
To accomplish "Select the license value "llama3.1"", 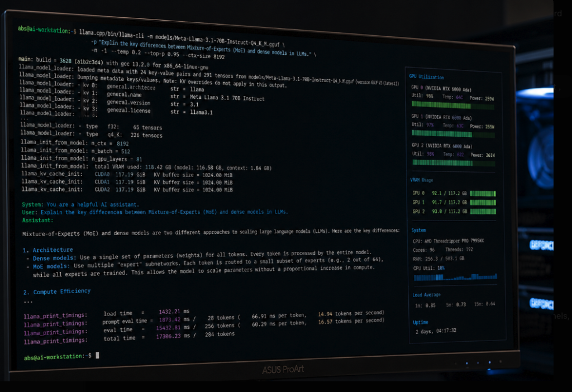I will pos(201,112).
